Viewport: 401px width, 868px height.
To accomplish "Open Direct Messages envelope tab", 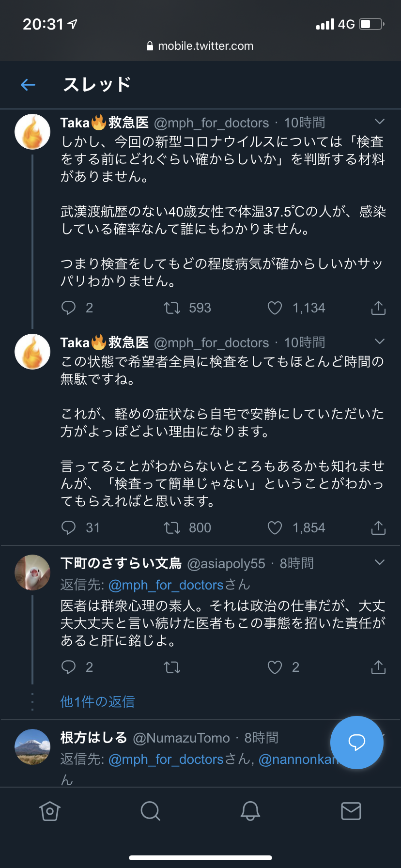I will point(351,811).
